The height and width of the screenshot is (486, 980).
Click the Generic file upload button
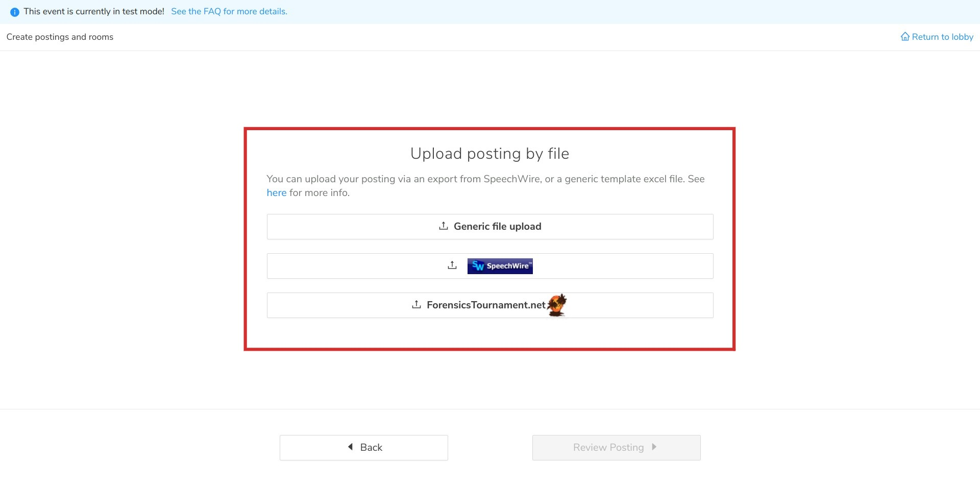coord(490,227)
